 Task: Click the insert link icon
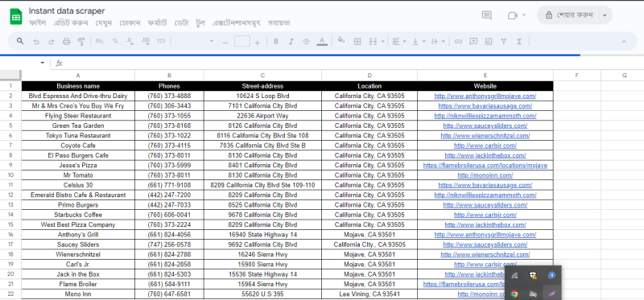tap(458, 42)
